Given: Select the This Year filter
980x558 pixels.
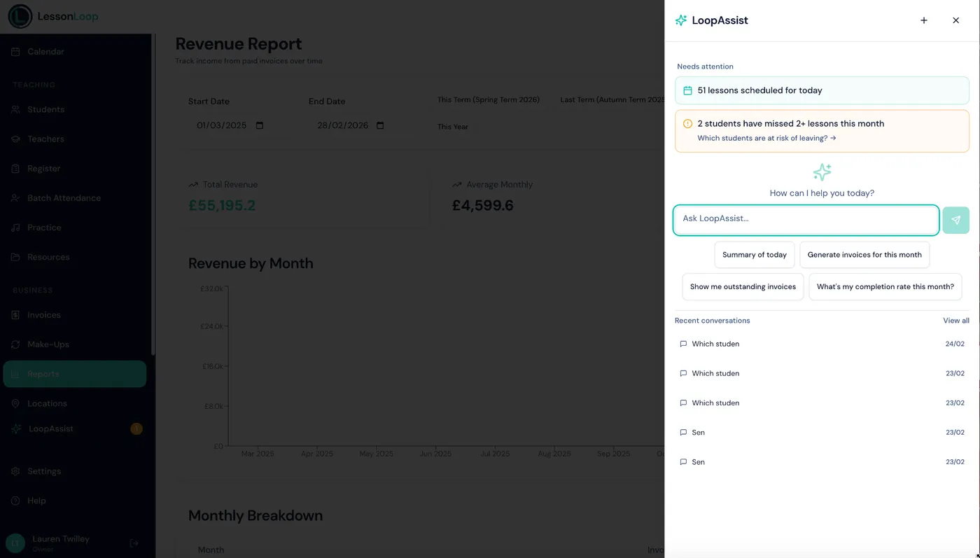Looking at the screenshot, I should point(453,127).
